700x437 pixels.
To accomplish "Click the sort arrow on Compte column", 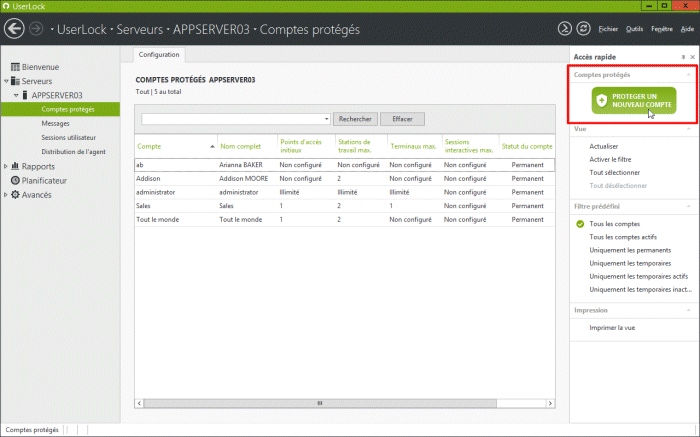I will pos(212,146).
